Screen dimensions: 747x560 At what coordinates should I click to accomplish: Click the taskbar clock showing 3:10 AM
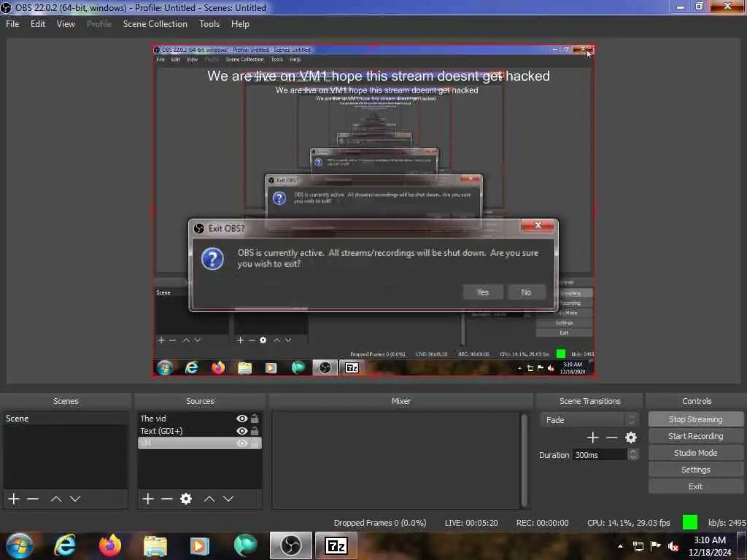(x=709, y=546)
